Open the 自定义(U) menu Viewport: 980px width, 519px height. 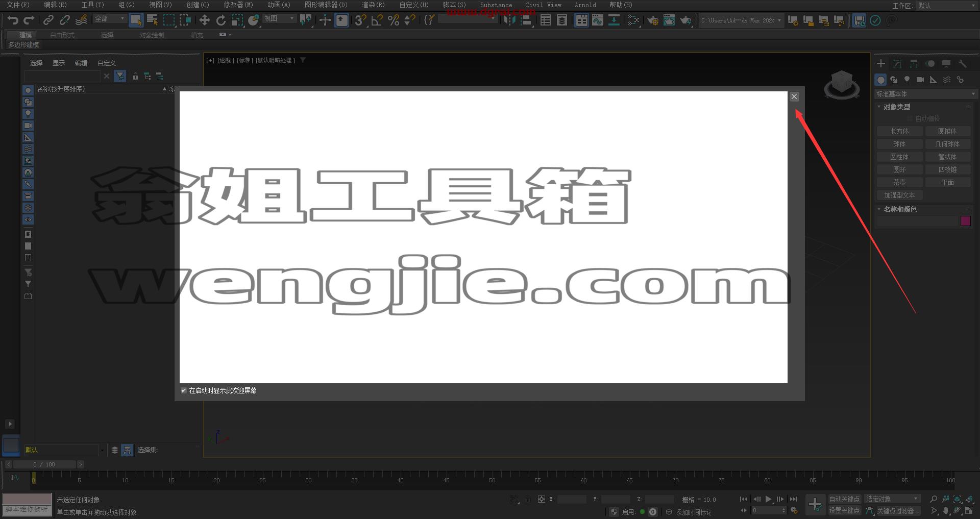tap(413, 5)
